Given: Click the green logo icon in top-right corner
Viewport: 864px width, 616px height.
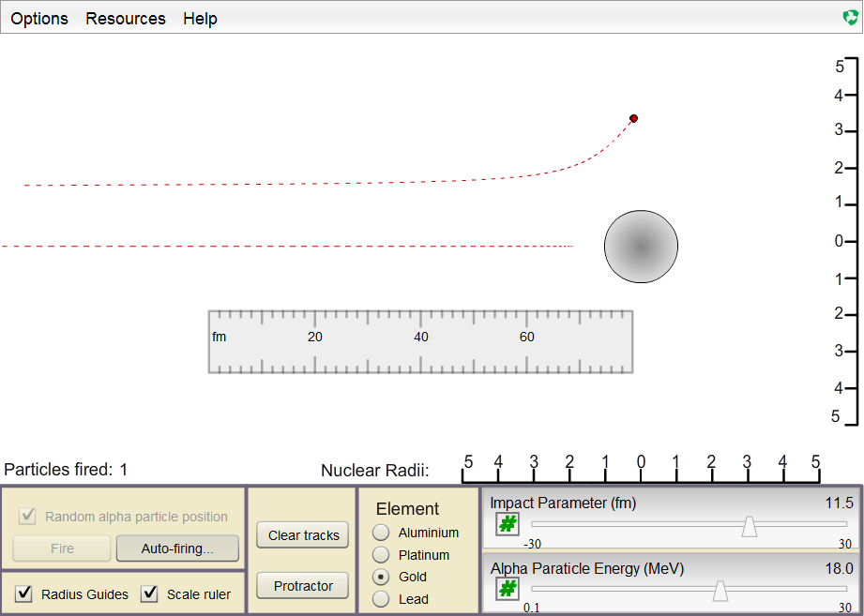Looking at the screenshot, I should tap(851, 18).
